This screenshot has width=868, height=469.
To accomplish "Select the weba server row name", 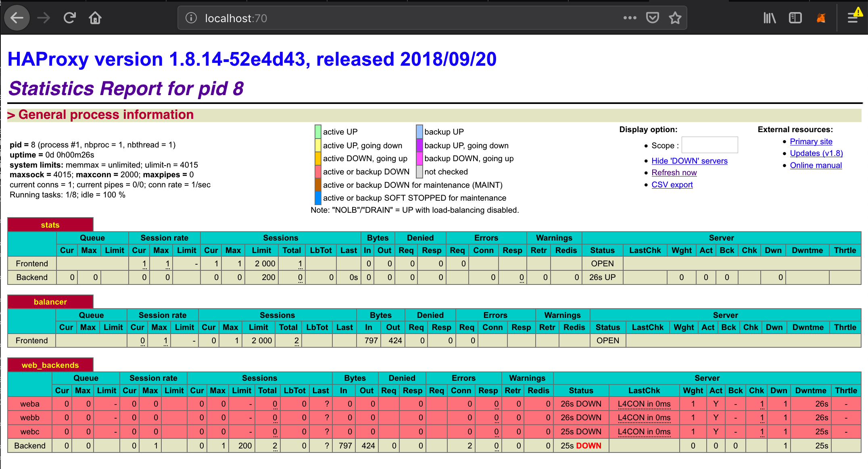I will (30, 404).
